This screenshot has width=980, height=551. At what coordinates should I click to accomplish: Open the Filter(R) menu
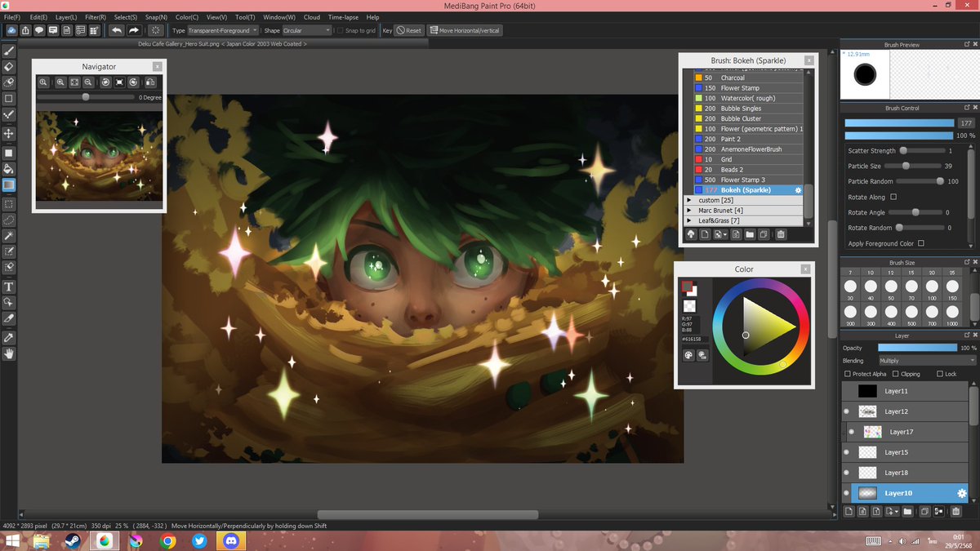pos(96,17)
